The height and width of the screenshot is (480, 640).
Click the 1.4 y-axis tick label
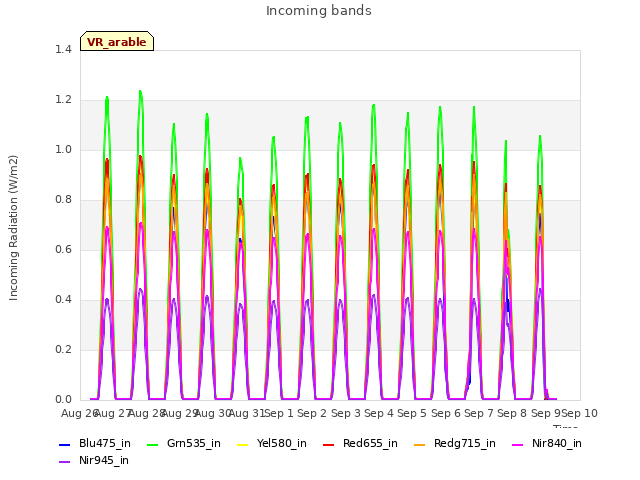click(63, 49)
